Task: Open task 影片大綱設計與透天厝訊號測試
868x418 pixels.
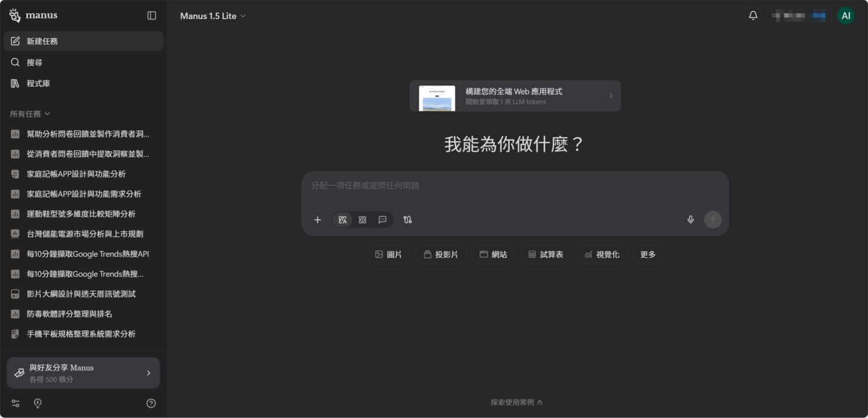Action: pyautogui.click(x=83, y=294)
